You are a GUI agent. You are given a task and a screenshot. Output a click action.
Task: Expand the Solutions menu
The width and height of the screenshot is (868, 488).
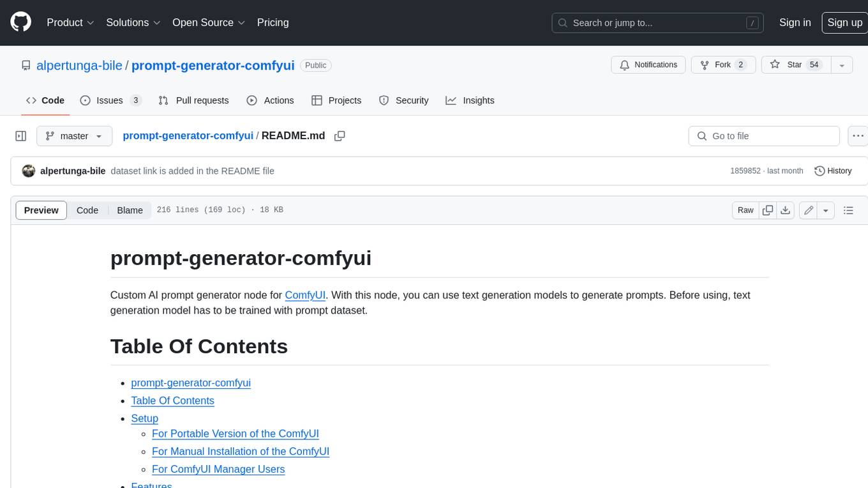coord(133,22)
